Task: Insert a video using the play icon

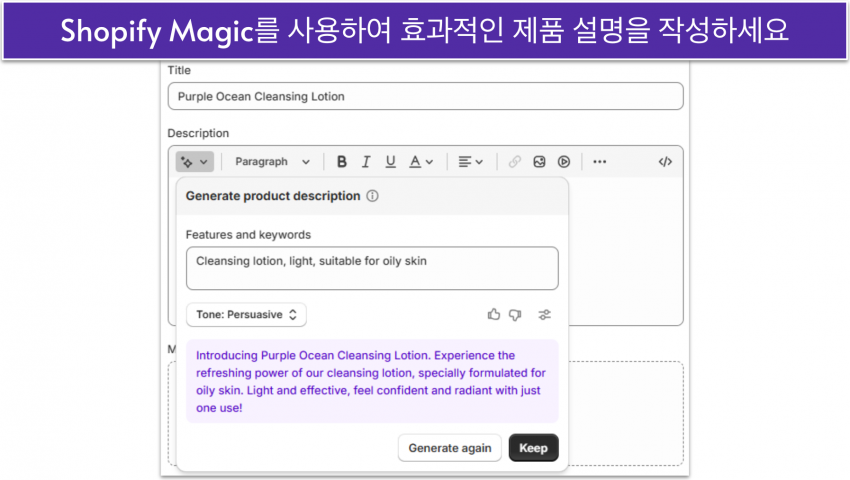Action: pyautogui.click(x=564, y=161)
